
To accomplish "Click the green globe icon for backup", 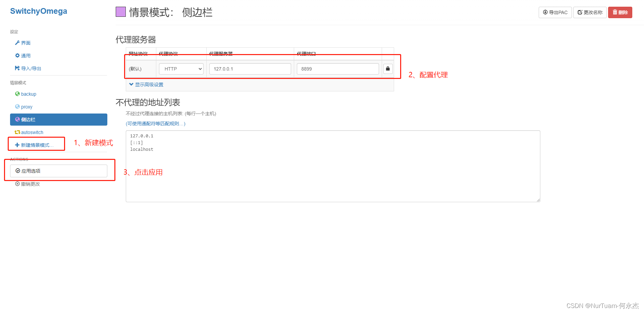I will [17, 94].
